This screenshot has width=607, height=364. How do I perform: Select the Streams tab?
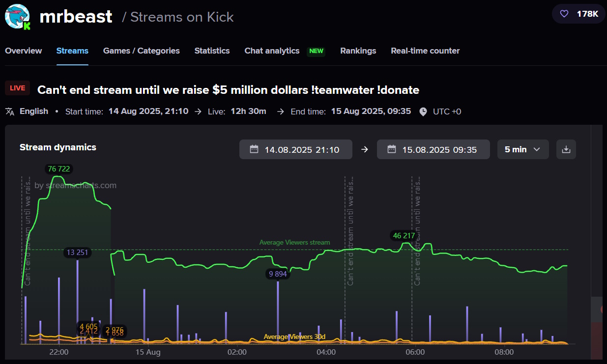pyautogui.click(x=72, y=51)
